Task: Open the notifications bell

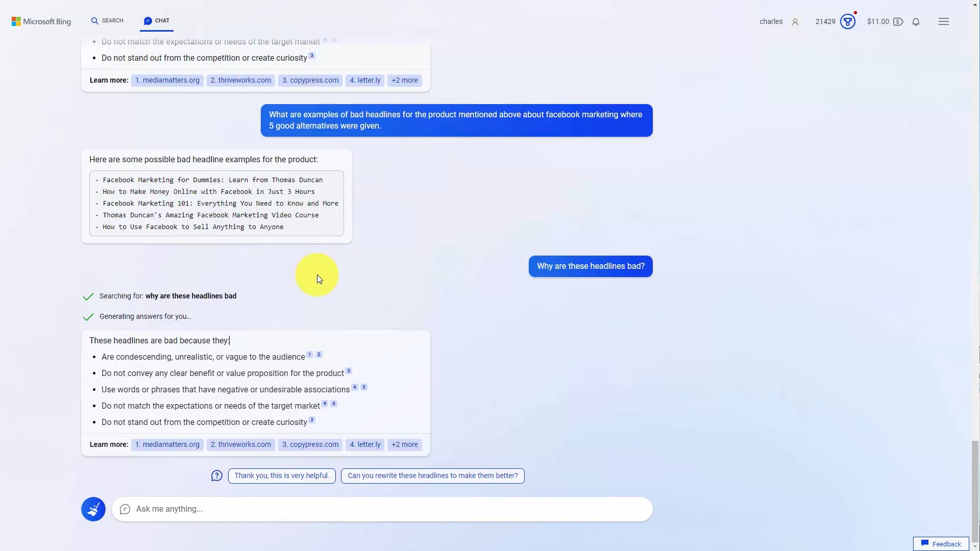Action: (x=916, y=21)
